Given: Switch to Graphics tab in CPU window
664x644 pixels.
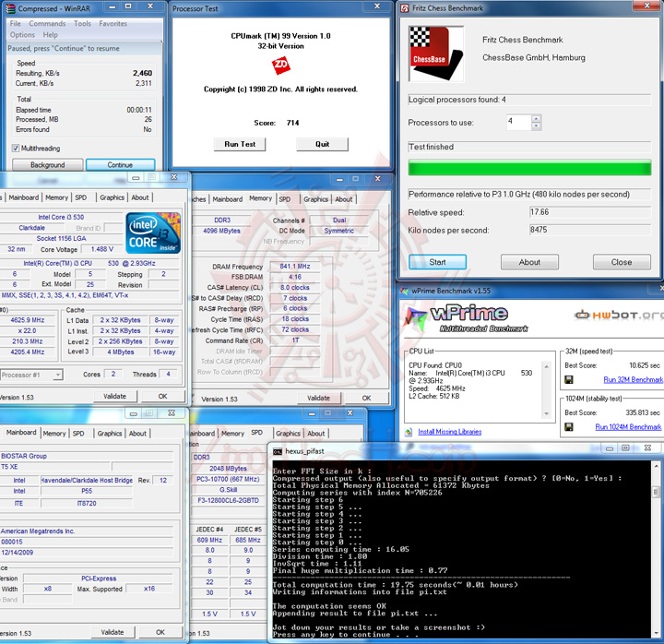Looking at the screenshot, I should point(112,197).
